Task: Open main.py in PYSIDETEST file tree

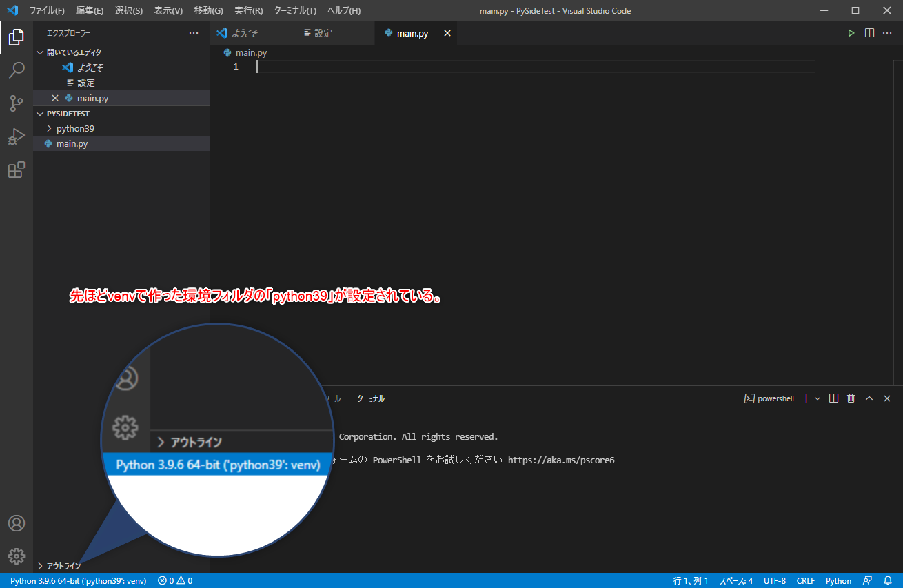Action: tap(121, 143)
